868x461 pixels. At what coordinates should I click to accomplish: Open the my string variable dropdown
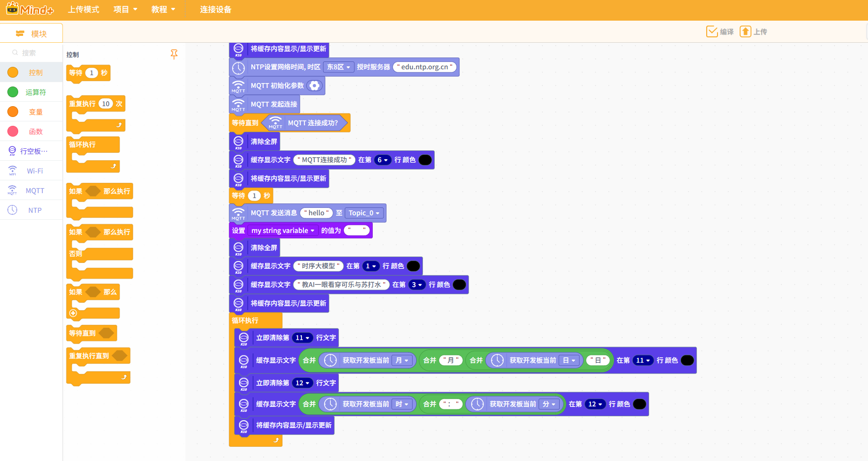click(283, 230)
